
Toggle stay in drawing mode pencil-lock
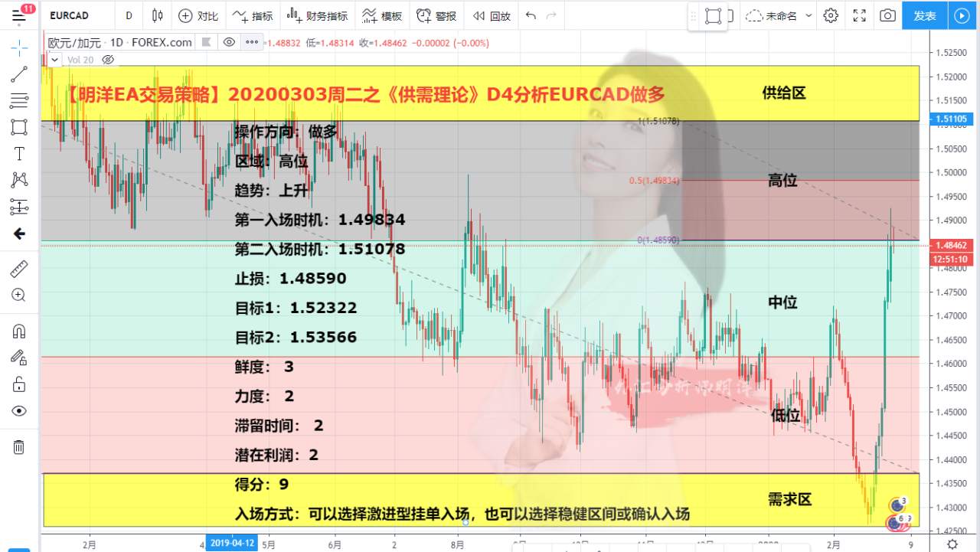pos(19,358)
